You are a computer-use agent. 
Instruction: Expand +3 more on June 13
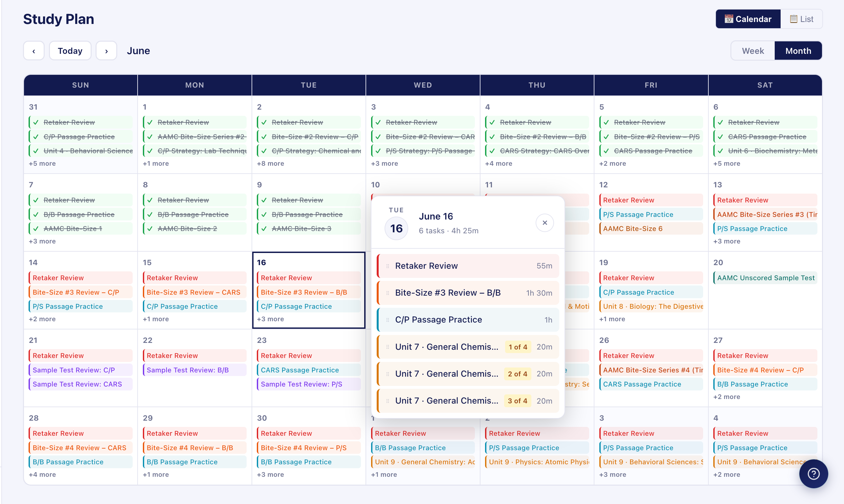[727, 241]
